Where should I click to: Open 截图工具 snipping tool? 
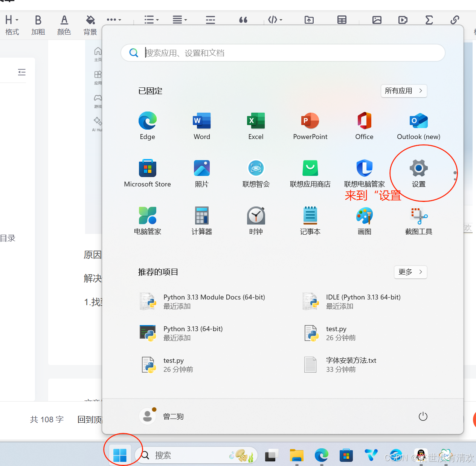(418, 221)
